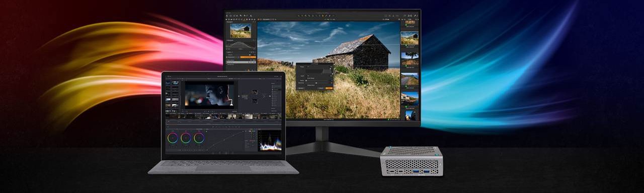Viewport: 644px width, 193px height.
Task: Click the orange confirm button in the center dialog
Action: coord(329,88)
